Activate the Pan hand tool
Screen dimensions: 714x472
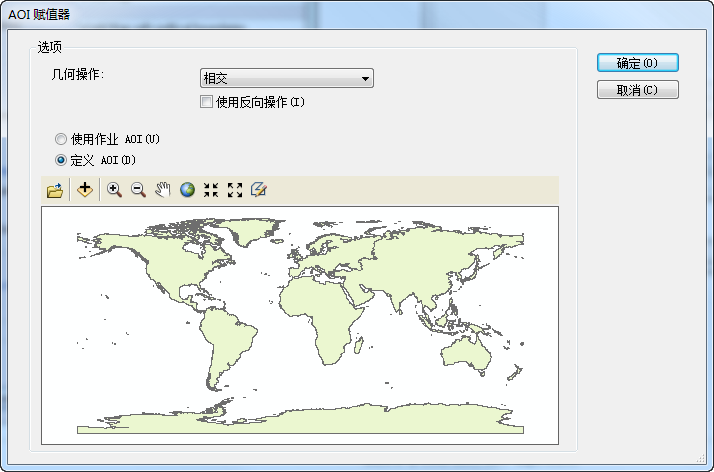[163, 190]
